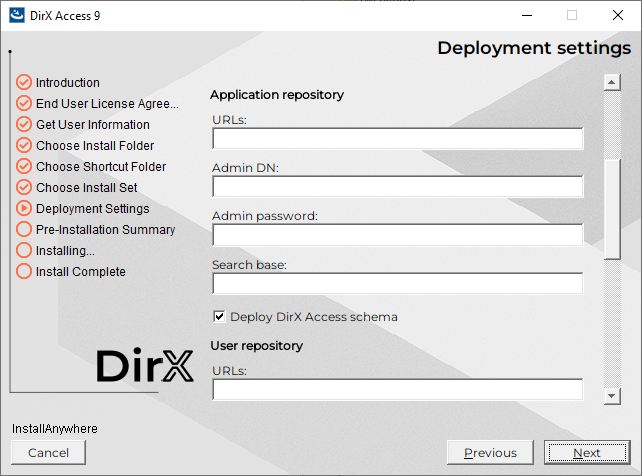Click the Introduction step checkmark icon
642x476 pixels.
point(24,83)
